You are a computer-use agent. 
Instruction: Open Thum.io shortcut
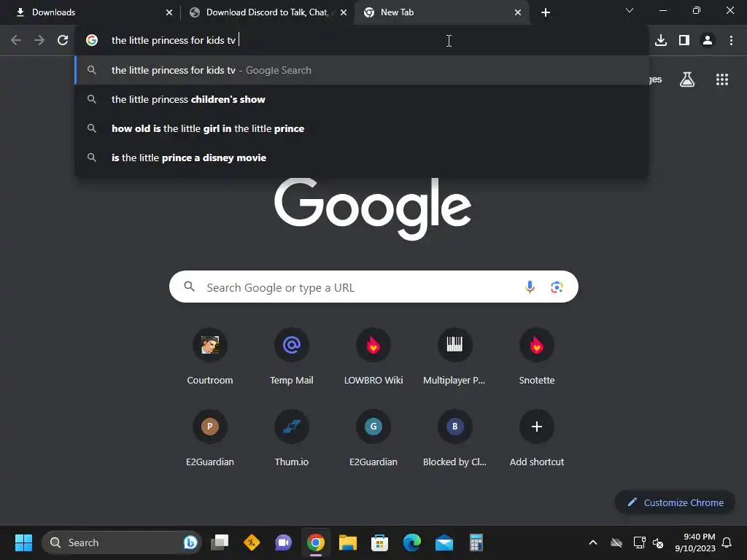click(x=292, y=438)
